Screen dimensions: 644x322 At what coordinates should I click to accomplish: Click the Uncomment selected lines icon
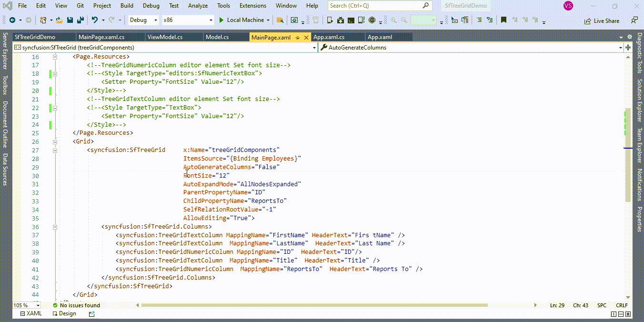coord(490,20)
